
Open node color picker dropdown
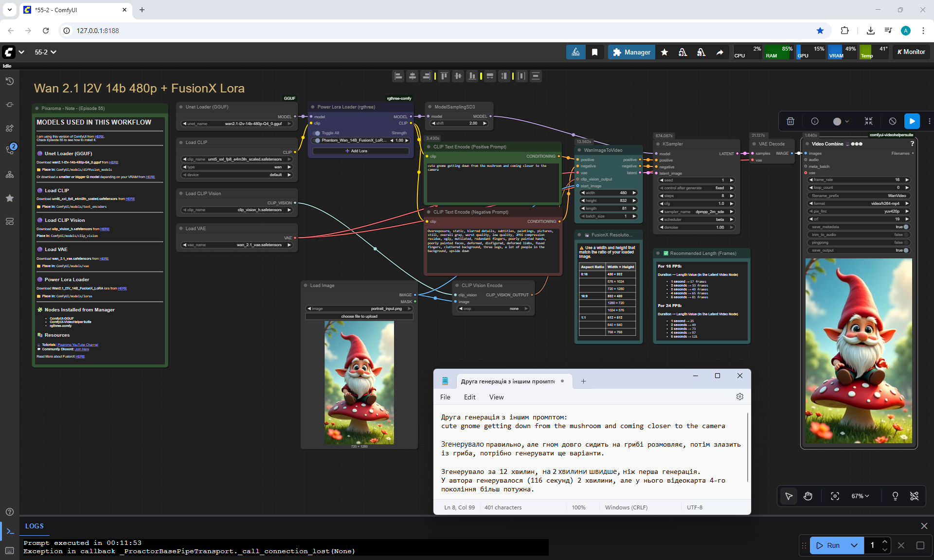pyautogui.click(x=841, y=121)
